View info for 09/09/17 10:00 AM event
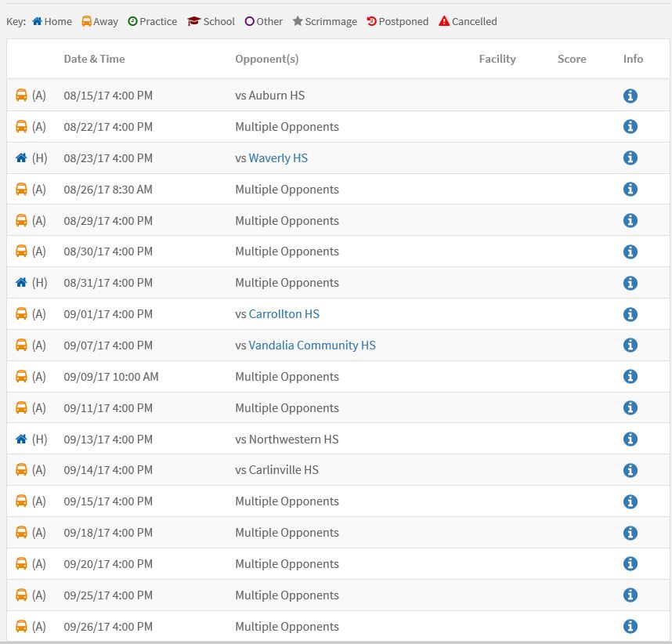This screenshot has width=672, height=644. pyautogui.click(x=630, y=377)
